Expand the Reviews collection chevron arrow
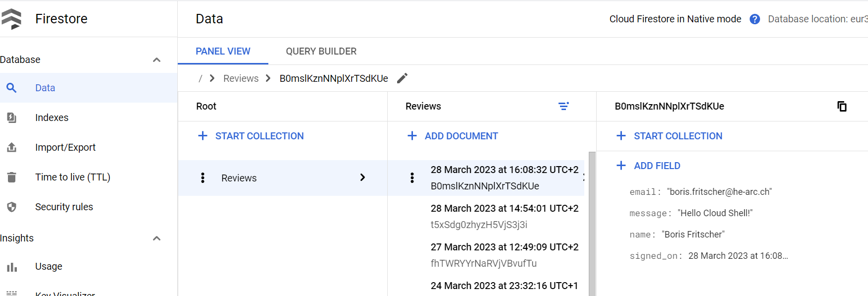The height and width of the screenshot is (296, 868). 362,178
